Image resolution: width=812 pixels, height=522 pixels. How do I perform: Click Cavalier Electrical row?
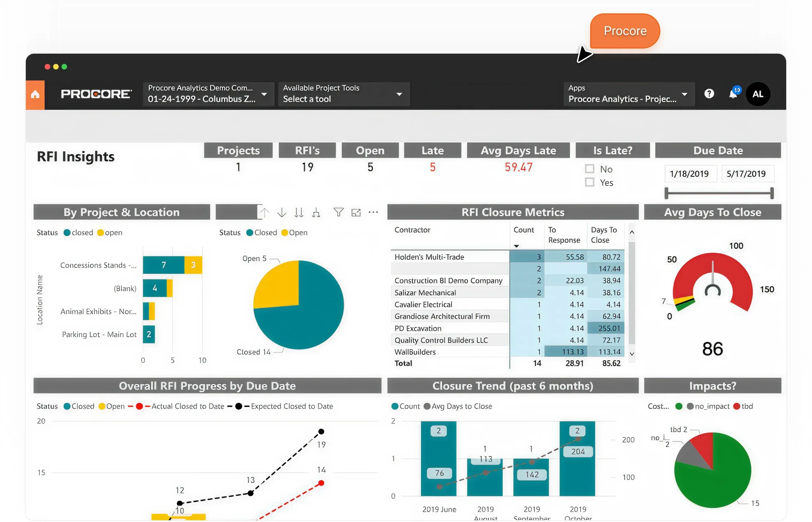click(x=508, y=304)
